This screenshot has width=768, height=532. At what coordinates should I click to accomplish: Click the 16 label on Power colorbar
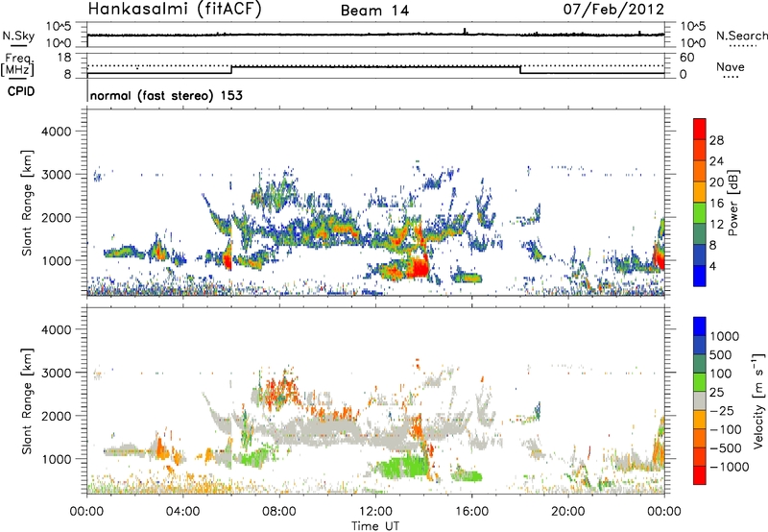[x=716, y=203]
